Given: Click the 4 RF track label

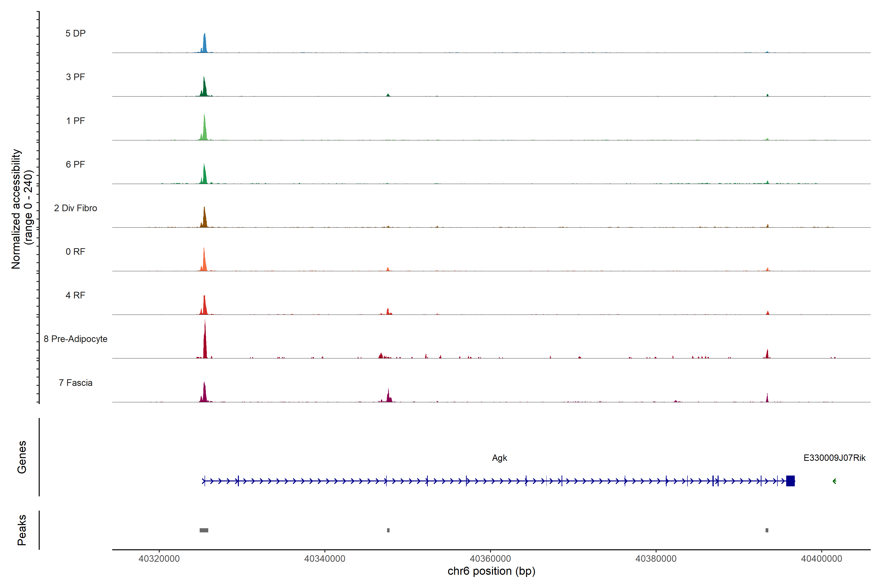Looking at the screenshot, I should coord(75,295).
